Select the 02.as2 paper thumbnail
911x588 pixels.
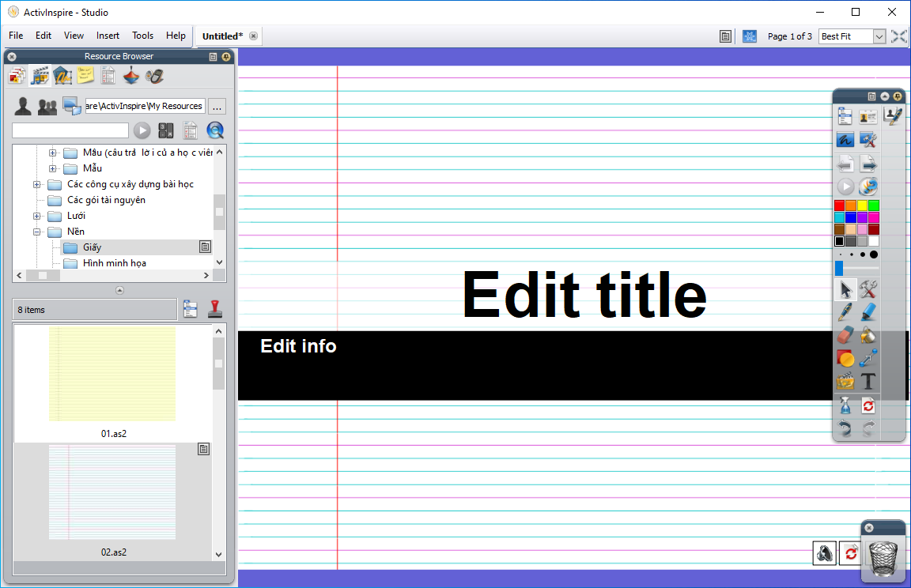[x=113, y=492]
